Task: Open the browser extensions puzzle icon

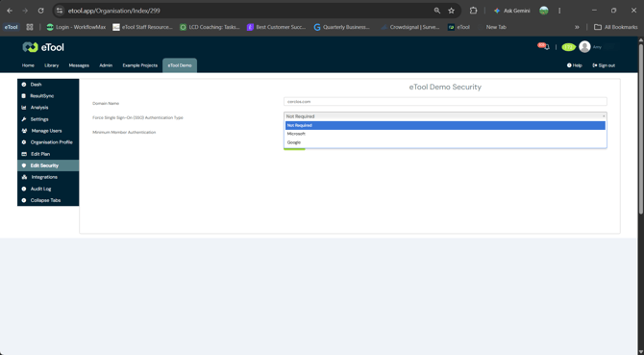Action: pyautogui.click(x=473, y=11)
